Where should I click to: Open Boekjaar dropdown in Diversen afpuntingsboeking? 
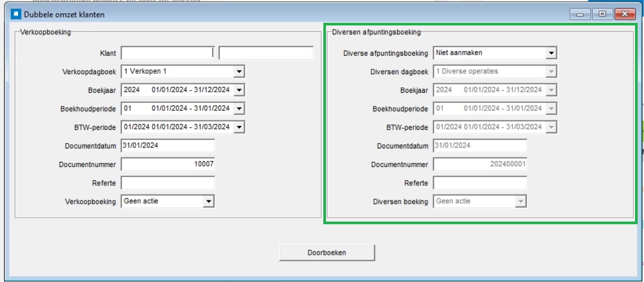coord(551,90)
